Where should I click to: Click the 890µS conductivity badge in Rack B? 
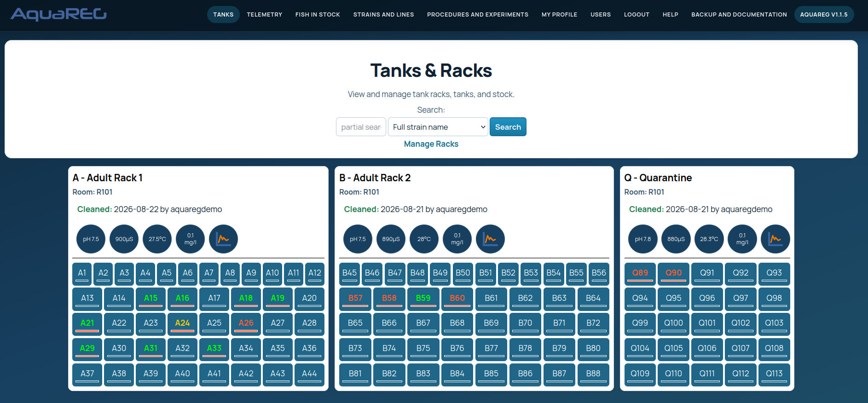(x=391, y=239)
